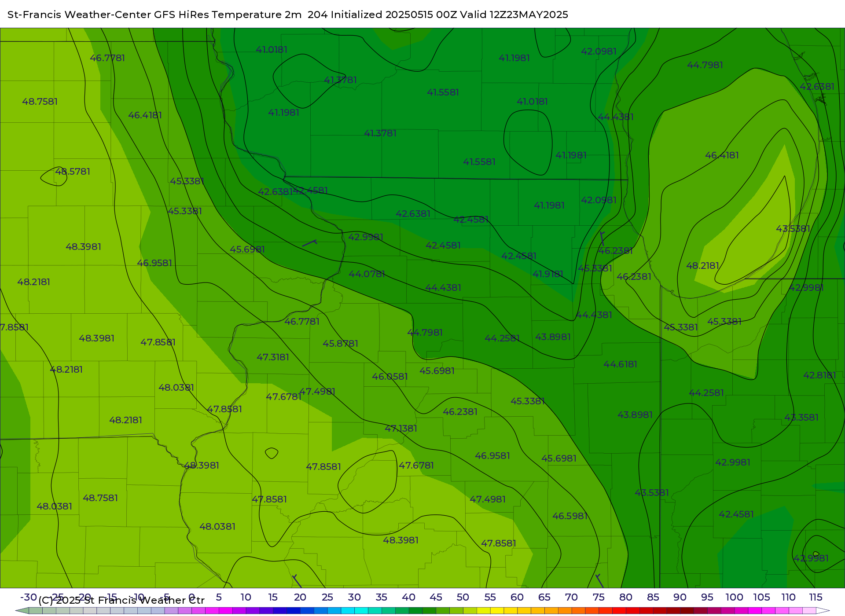This screenshot has width=845, height=616.
Task: Select the legend label 100
Action: 735,598
